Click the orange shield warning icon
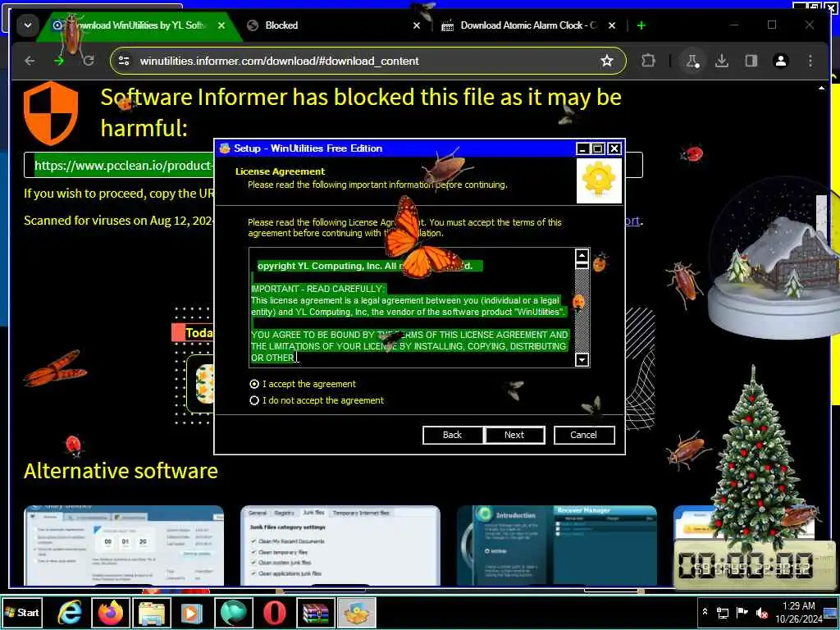 click(x=51, y=113)
